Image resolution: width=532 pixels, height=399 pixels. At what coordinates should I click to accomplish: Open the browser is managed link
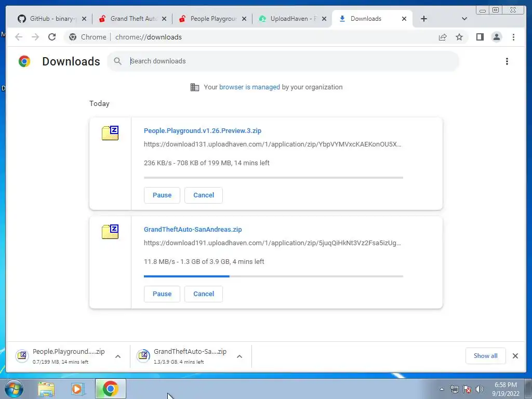tap(249, 87)
